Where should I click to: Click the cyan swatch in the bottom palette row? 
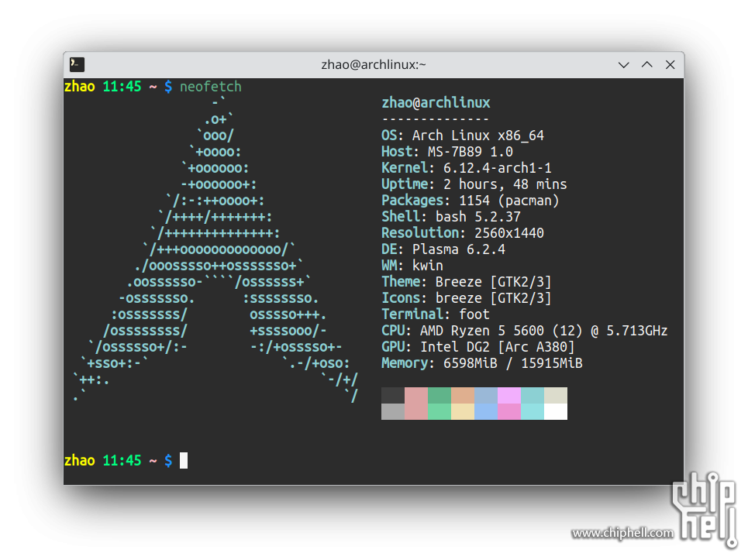533,412
